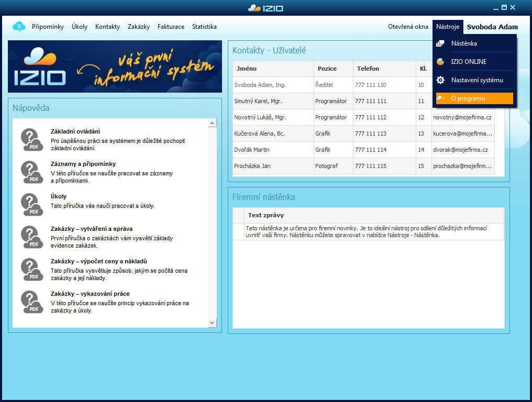
Task: Click the IZIO banner image
Action: point(115,66)
